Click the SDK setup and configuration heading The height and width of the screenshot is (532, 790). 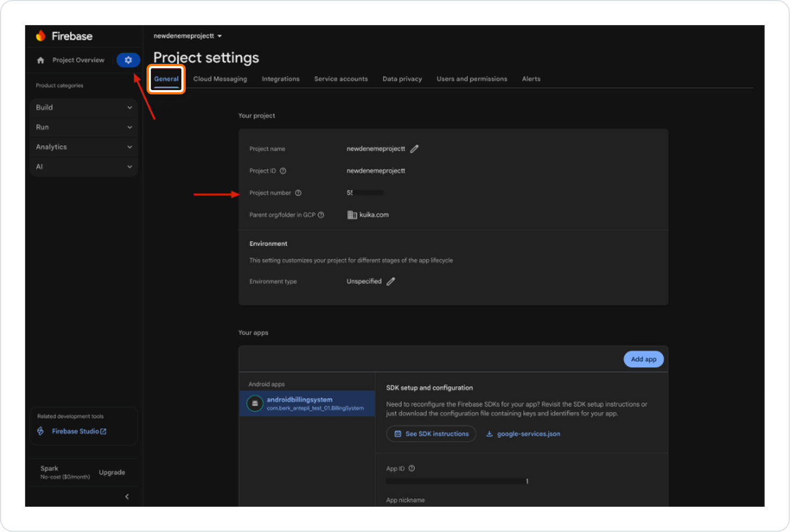pyautogui.click(x=429, y=388)
